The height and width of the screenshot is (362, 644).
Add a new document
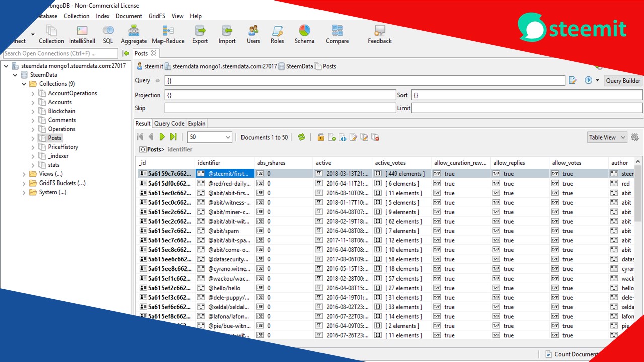332,137
